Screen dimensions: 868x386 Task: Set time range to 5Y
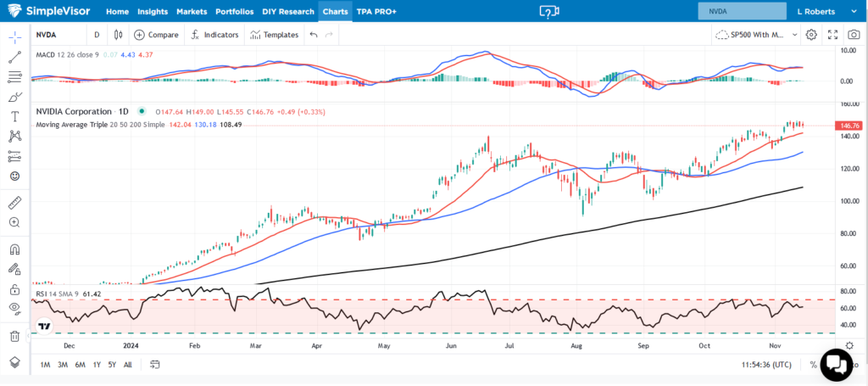point(113,365)
